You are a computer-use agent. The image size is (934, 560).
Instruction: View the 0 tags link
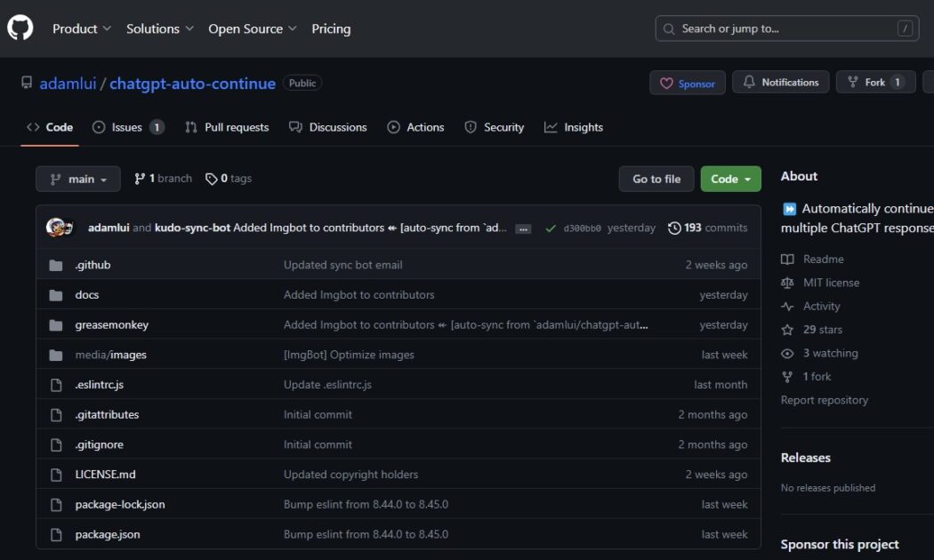coord(229,179)
